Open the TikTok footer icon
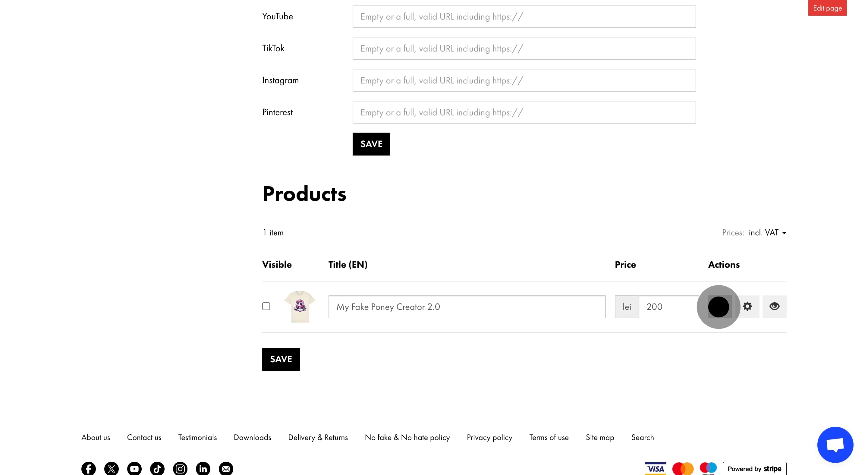 [157, 468]
